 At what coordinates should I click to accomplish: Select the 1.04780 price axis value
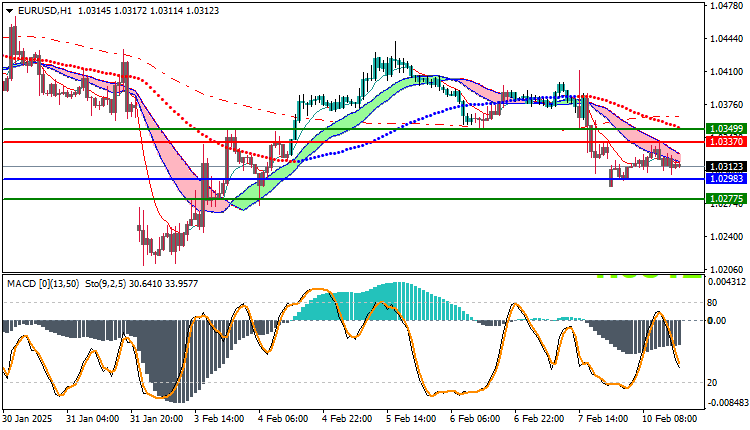click(x=727, y=6)
